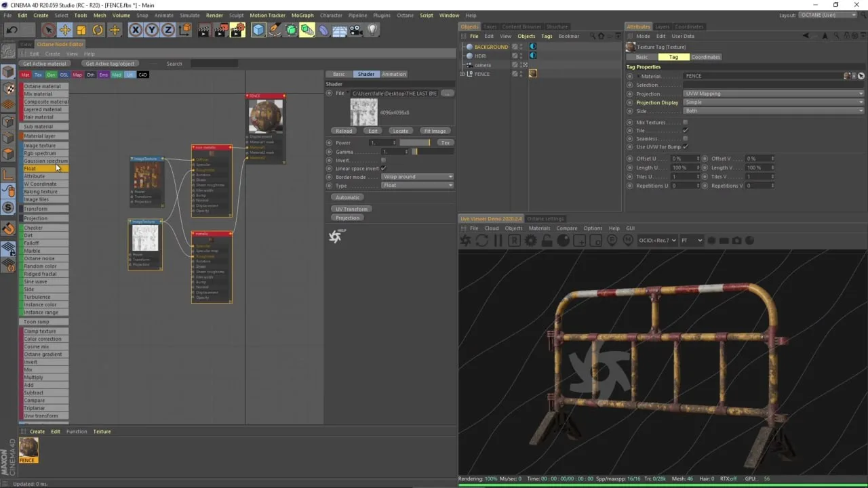Disable Use UVW for Bump

tap(686, 147)
